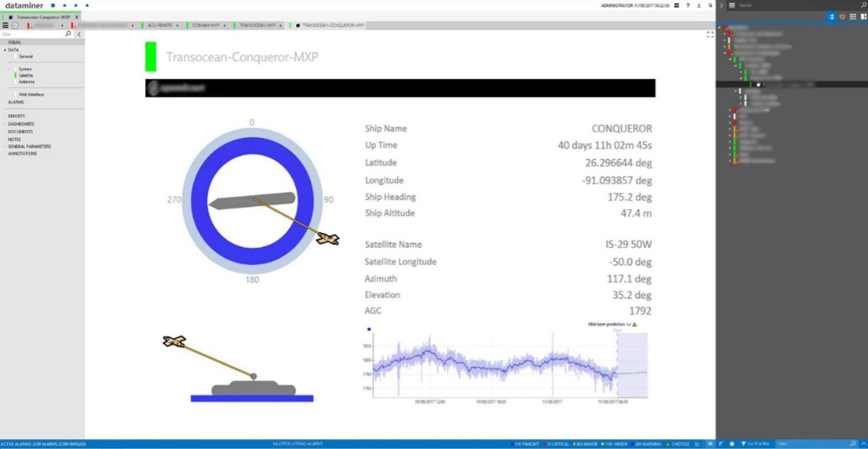Image resolution: width=868 pixels, height=449 pixels.
Task: Select the highlighted tree view icon in sidebar
Action: (x=831, y=17)
